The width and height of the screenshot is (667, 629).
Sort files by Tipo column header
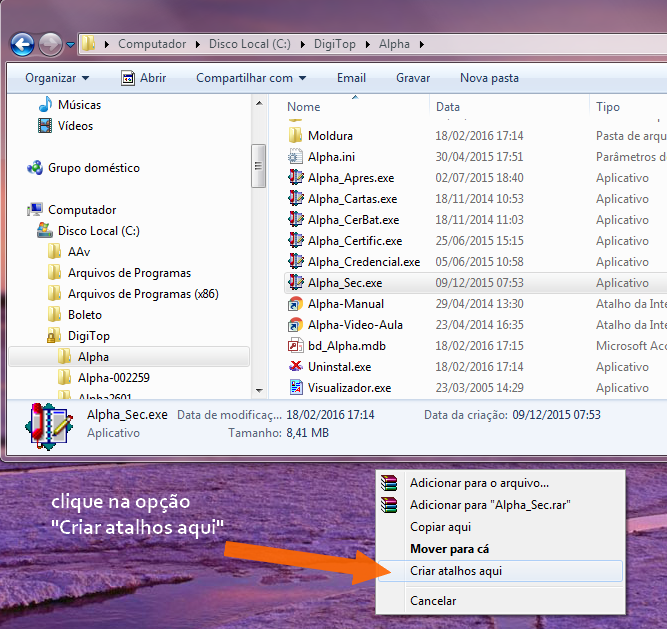tap(607, 107)
